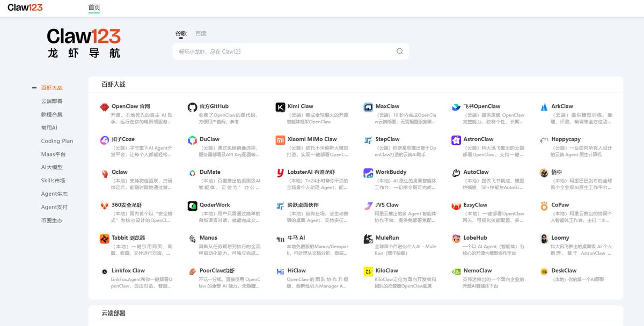
Task: Open the StepClaw icon
Action: coord(368,140)
